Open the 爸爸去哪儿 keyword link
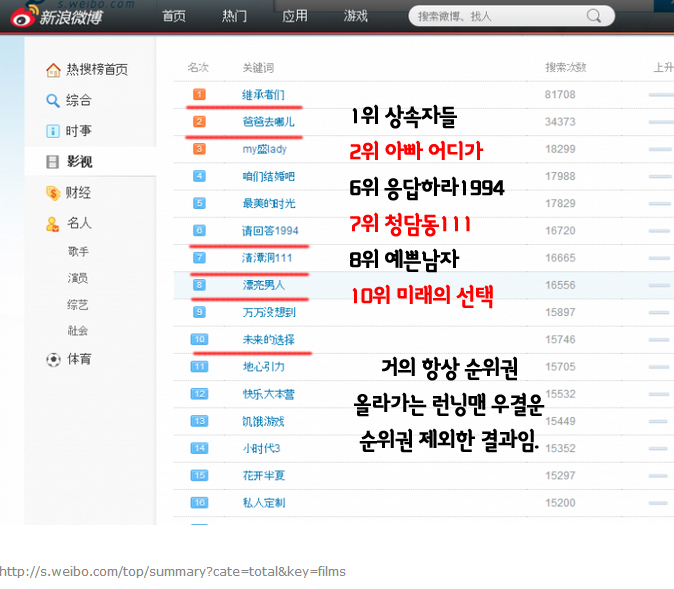674x589 pixels. point(268,122)
